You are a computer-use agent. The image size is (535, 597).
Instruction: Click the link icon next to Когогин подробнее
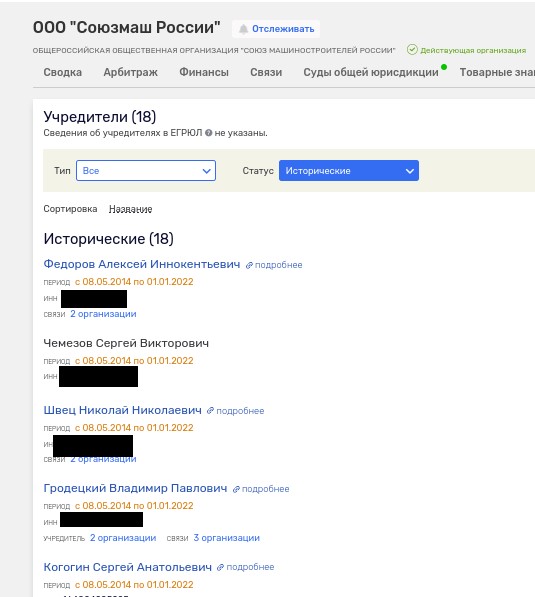220,567
